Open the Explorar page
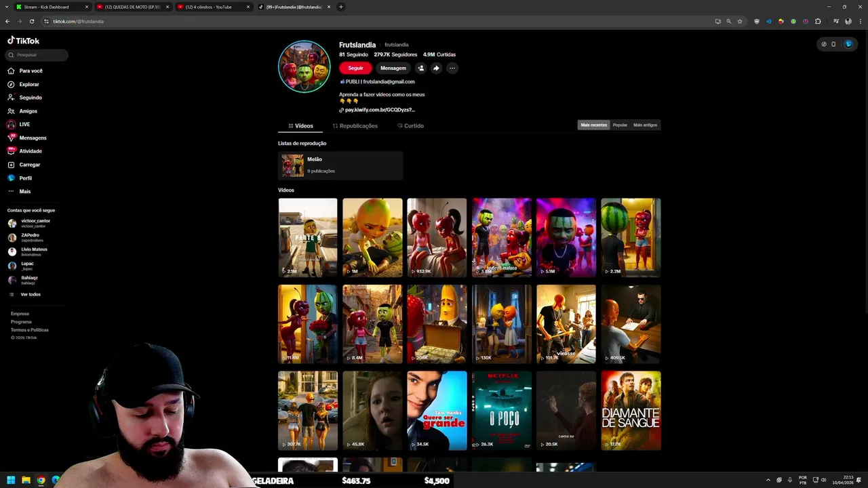This screenshot has height=488, width=868. [24, 84]
